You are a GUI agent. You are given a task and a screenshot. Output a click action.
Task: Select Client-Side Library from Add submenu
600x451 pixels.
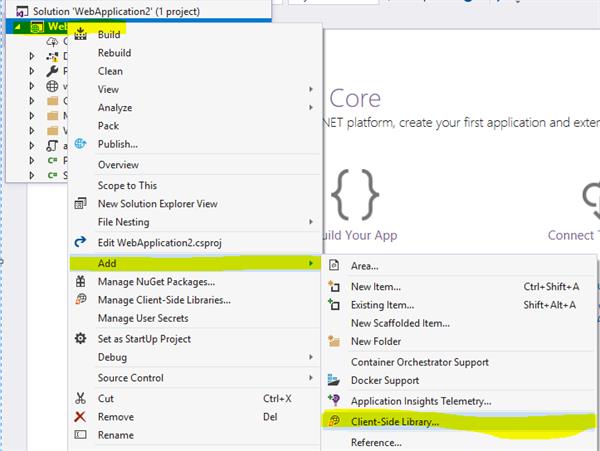[394, 423]
